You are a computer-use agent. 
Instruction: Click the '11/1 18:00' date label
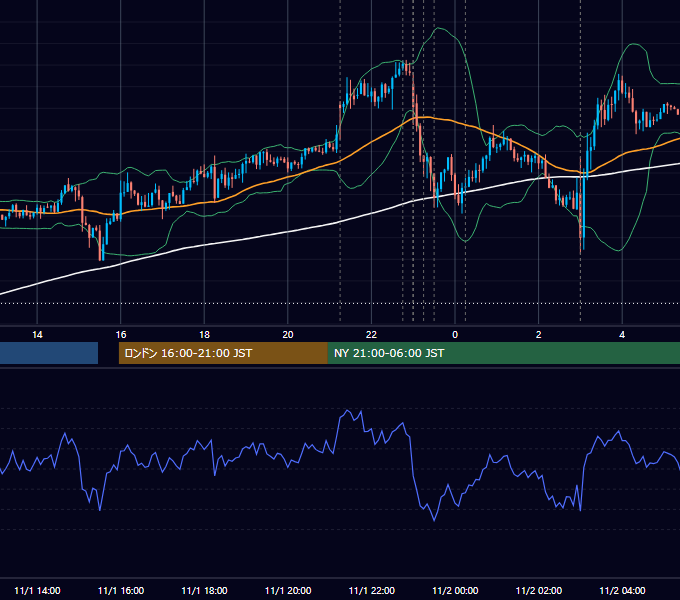[204, 590]
